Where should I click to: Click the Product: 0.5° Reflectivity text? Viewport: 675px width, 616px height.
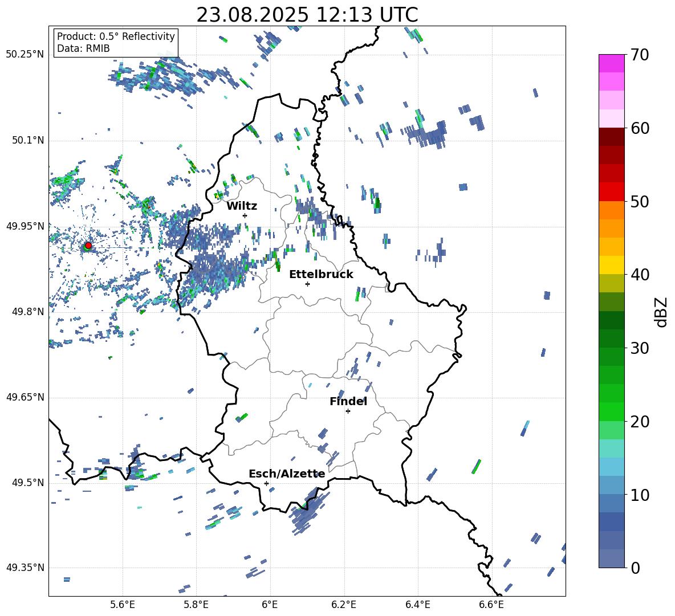click(116, 36)
